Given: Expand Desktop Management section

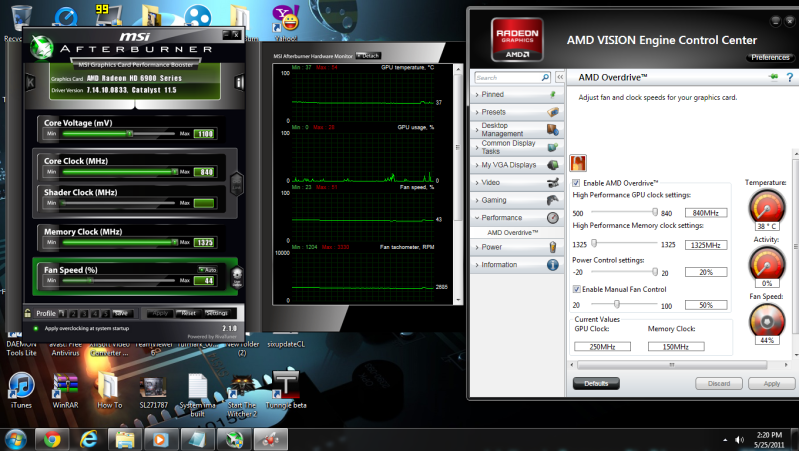Looking at the screenshot, I should point(517,129).
